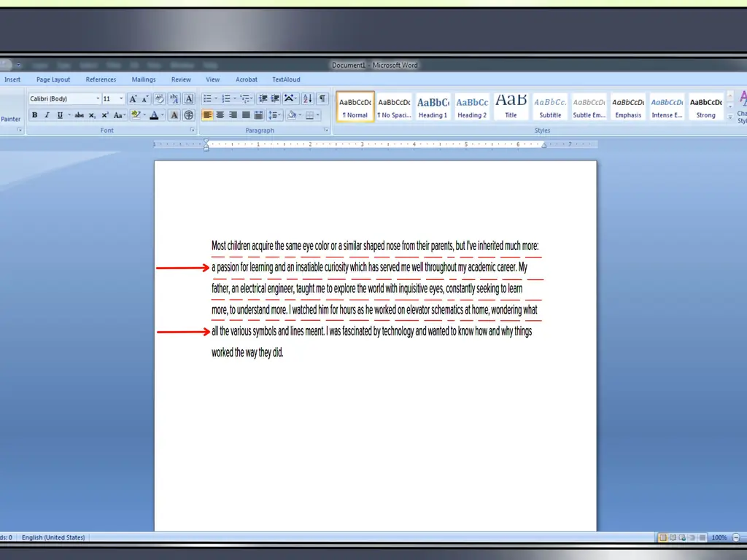Viewport: 747px width, 560px height.
Task: Open the Page Layout tab
Action: pyautogui.click(x=53, y=79)
